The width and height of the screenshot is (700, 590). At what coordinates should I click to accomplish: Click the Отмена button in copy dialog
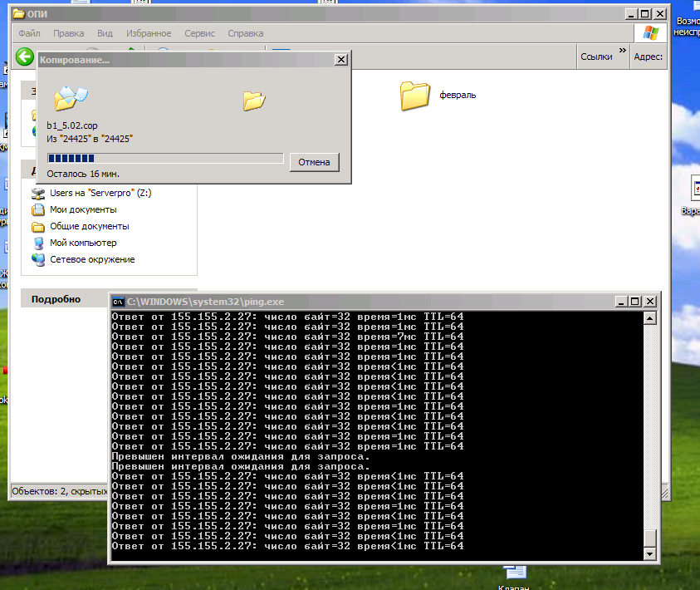click(314, 162)
